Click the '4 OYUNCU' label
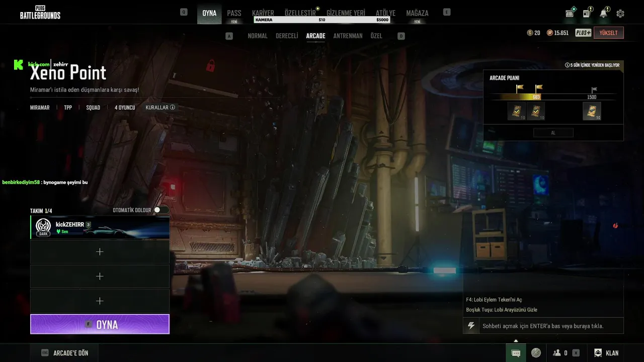Viewport: 644px width, 362px height. pyautogui.click(x=125, y=108)
